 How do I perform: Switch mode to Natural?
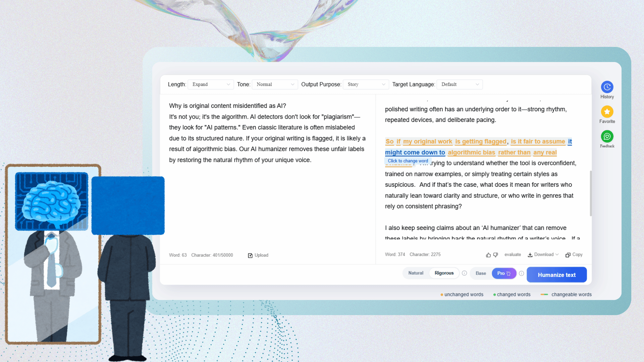(416, 273)
